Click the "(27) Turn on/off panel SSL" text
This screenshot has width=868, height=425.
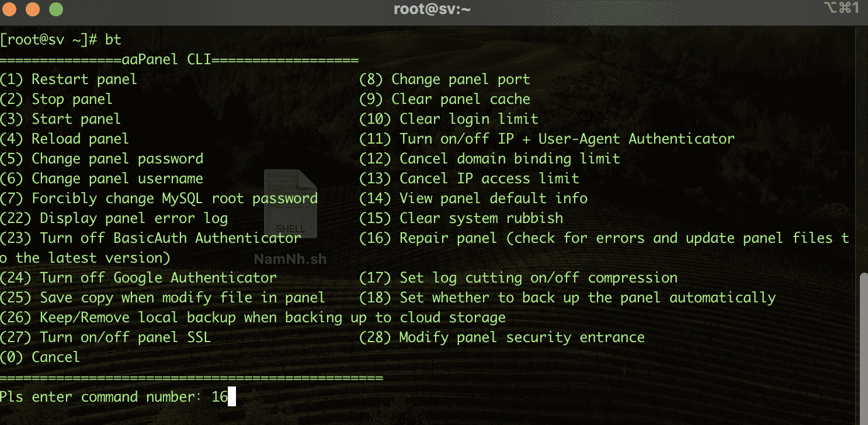105,337
